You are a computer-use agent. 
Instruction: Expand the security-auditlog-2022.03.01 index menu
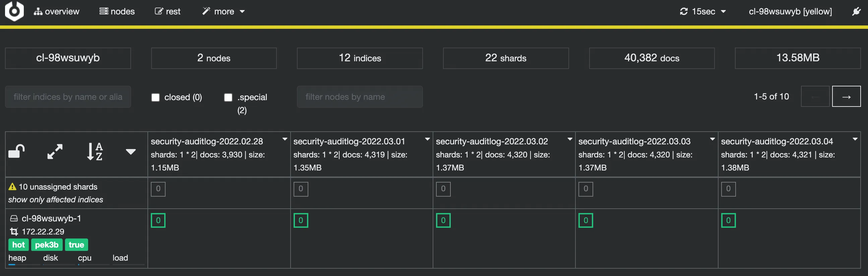click(427, 139)
